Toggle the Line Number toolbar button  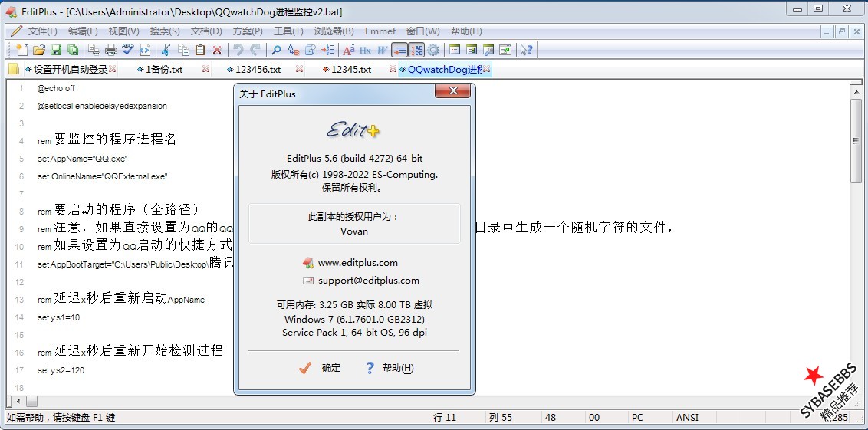416,50
